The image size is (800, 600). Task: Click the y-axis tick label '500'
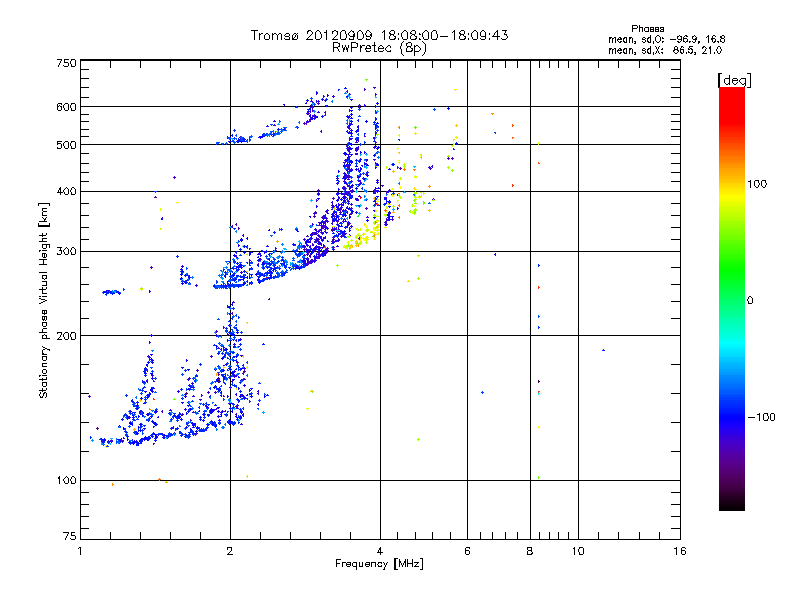[66, 145]
